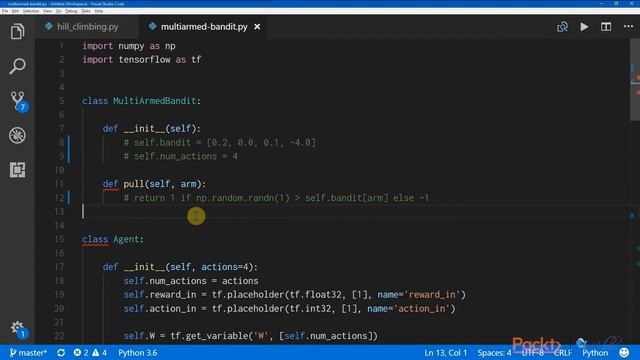Click 'self.action_in = tf.placeholder' on line 20
Viewport: 640px width, 360px height.
tap(289, 309)
